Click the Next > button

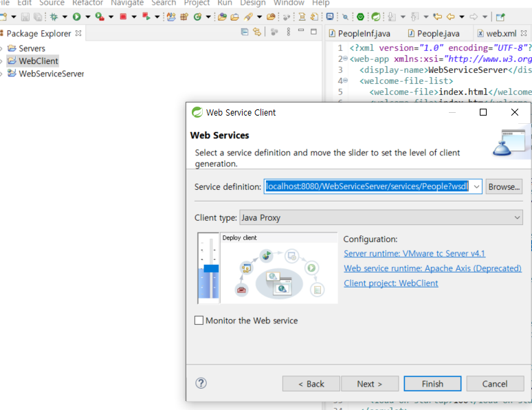coord(370,383)
